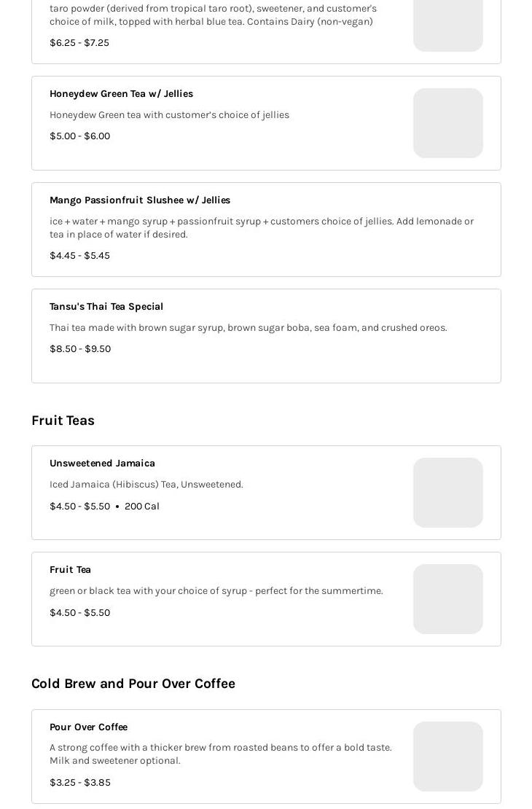This screenshot has width=532, height=809.
Task: Open the Pour Over Coffee item title
Action: (88, 727)
